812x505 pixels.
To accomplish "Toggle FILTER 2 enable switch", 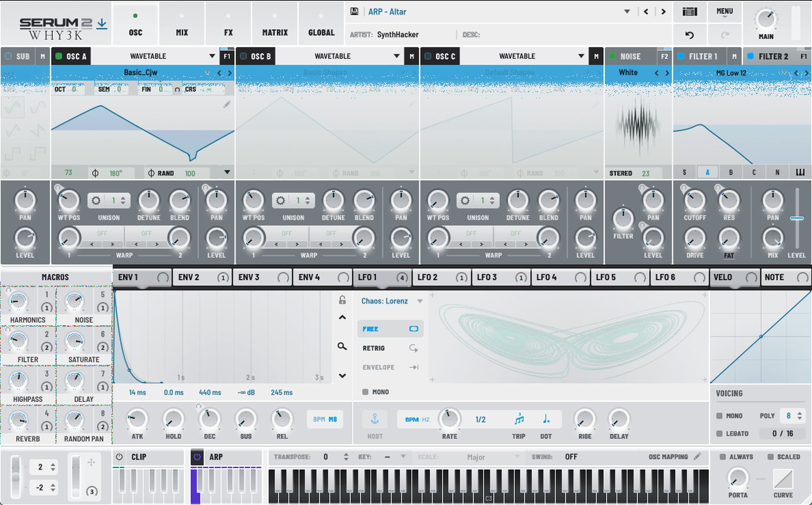I will coord(751,56).
